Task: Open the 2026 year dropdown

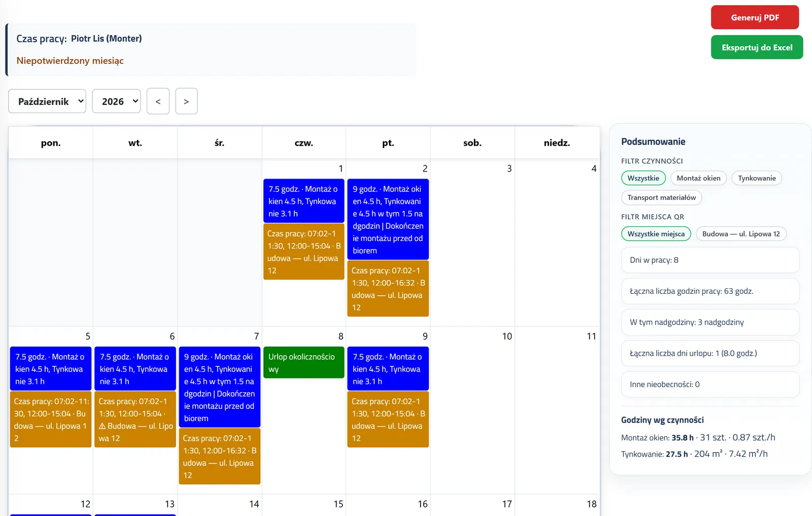Action: tap(116, 101)
